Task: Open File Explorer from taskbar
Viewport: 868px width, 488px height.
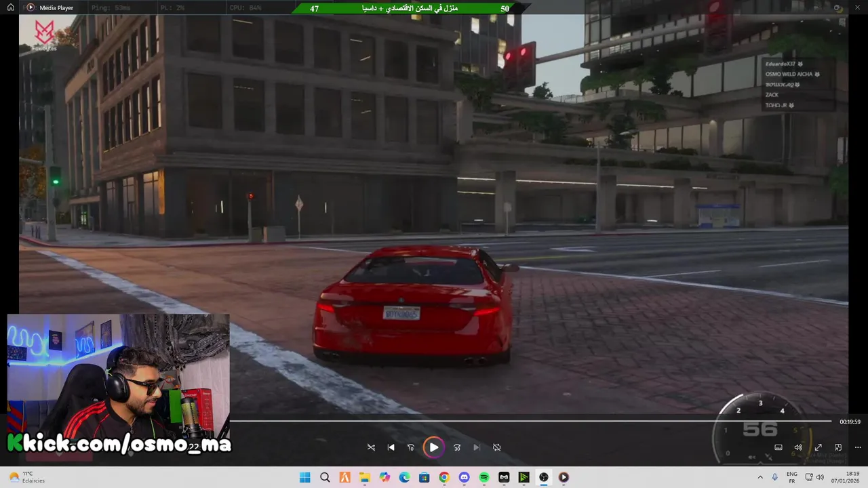Action: (365, 477)
